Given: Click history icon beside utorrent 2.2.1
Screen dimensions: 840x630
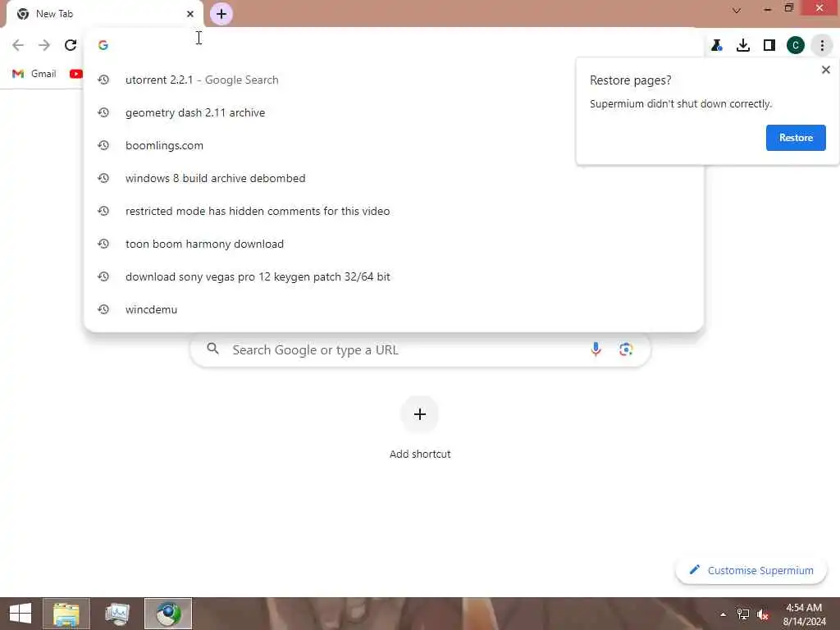Looking at the screenshot, I should pyautogui.click(x=103, y=80).
